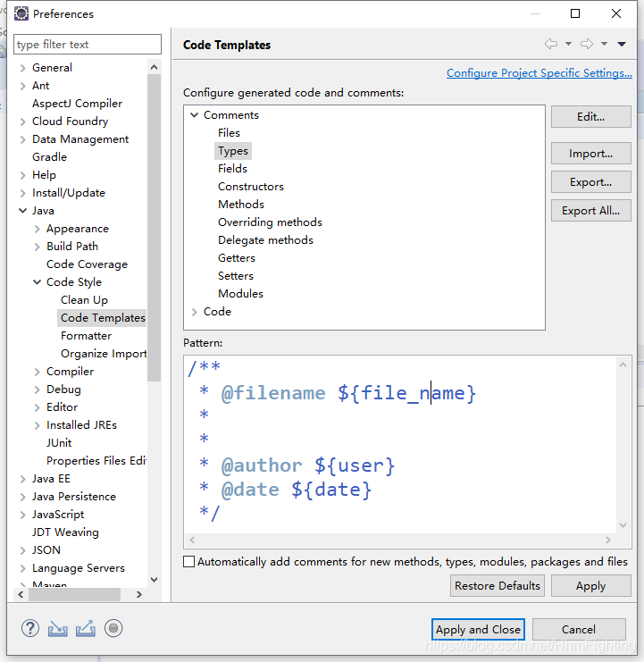
Task: Click the import preferences icon
Action: pos(58,629)
